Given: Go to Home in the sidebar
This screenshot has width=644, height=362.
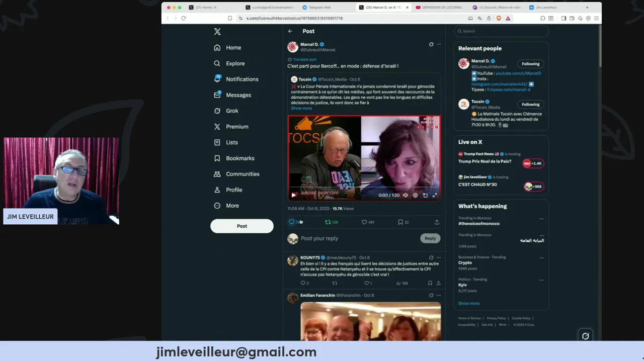Looking at the screenshot, I should click(x=227, y=48).
